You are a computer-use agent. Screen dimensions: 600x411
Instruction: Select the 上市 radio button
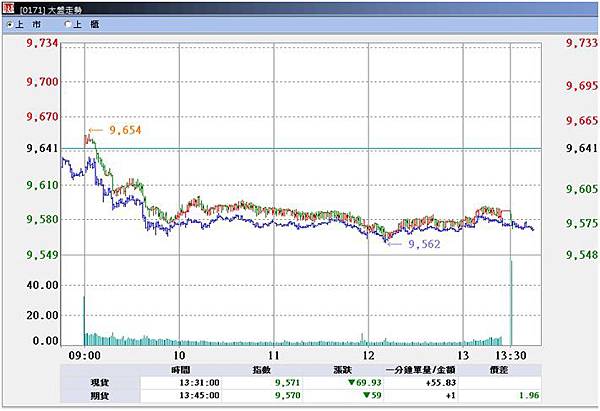pyautogui.click(x=10, y=24)
